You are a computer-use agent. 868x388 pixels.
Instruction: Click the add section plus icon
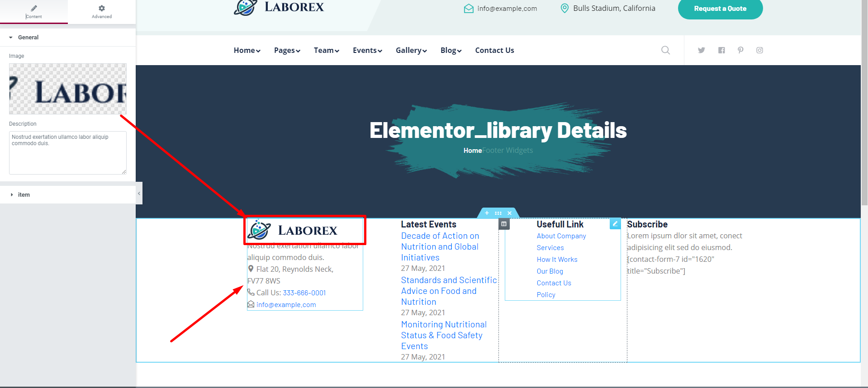487,213
